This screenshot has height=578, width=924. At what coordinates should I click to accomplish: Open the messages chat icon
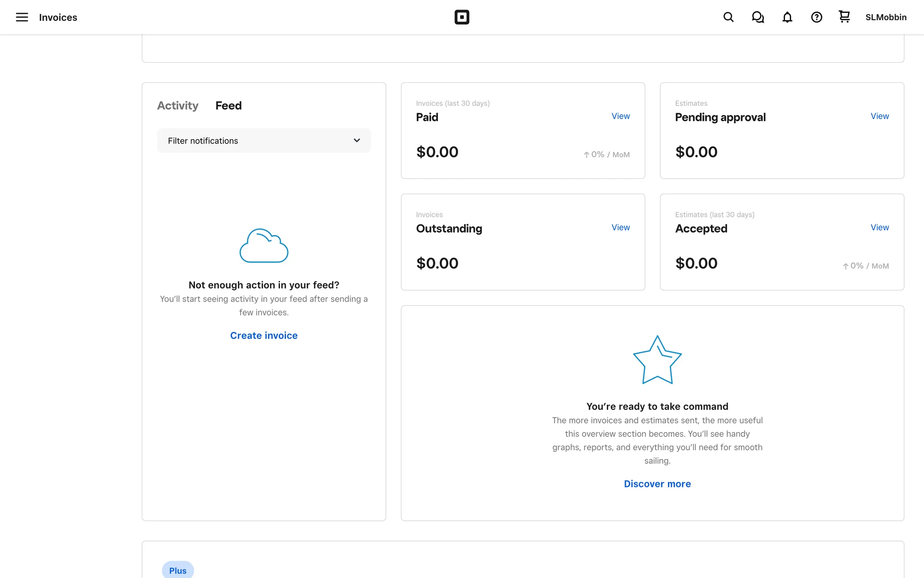coord(757,17)
